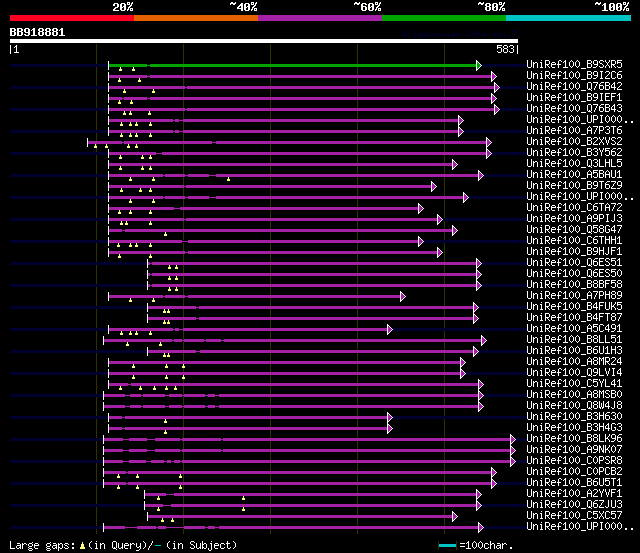
Task: Click the green ~80% identity legend segment
Action: (444, 18)
